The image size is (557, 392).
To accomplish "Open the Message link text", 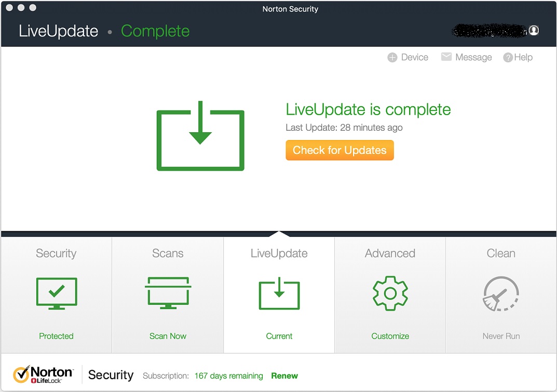I will (x=473, y=58).
